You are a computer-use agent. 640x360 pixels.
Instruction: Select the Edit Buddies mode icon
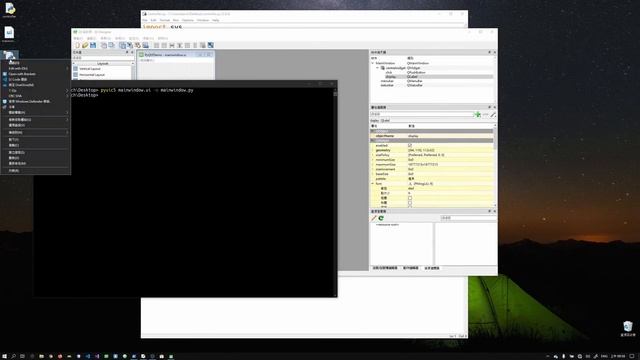[x=138, y=45]
